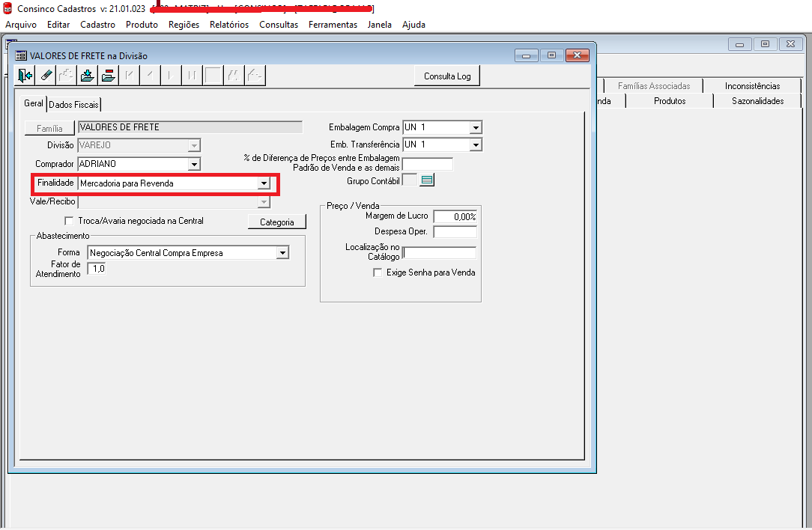This screenshot has height=530, width=812.
Task: Open the Abastecimento Forma dropdown
Action: (282, 252)
